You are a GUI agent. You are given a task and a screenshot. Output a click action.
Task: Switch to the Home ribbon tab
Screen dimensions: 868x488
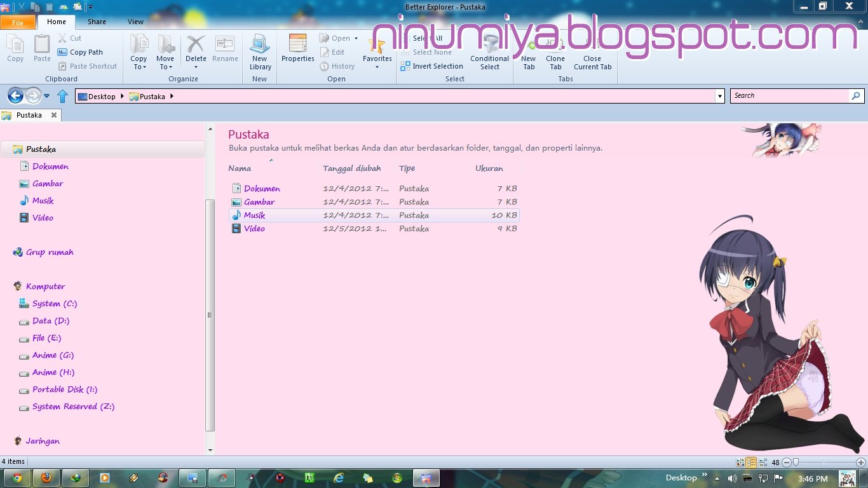point(57,22)
